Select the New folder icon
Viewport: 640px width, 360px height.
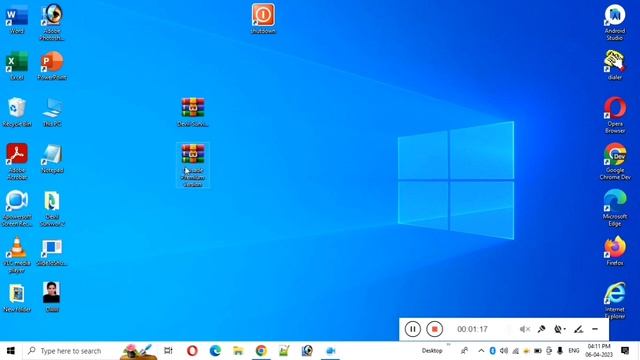click(x=17, y=298)
